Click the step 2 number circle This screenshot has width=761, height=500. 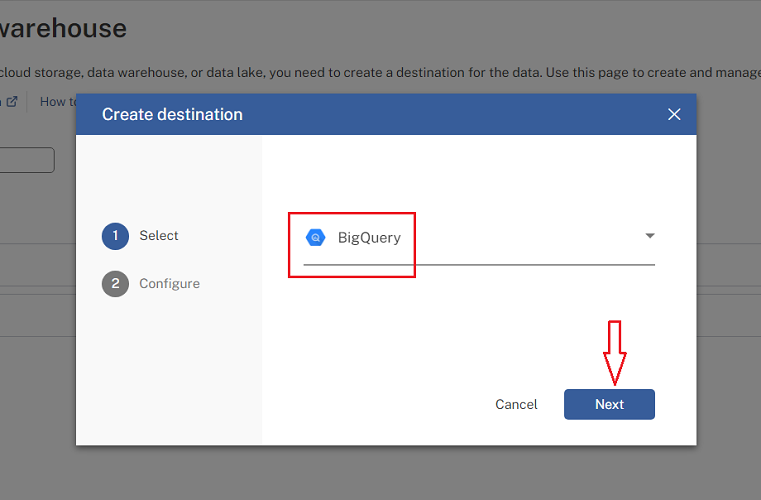coord(115,283)
